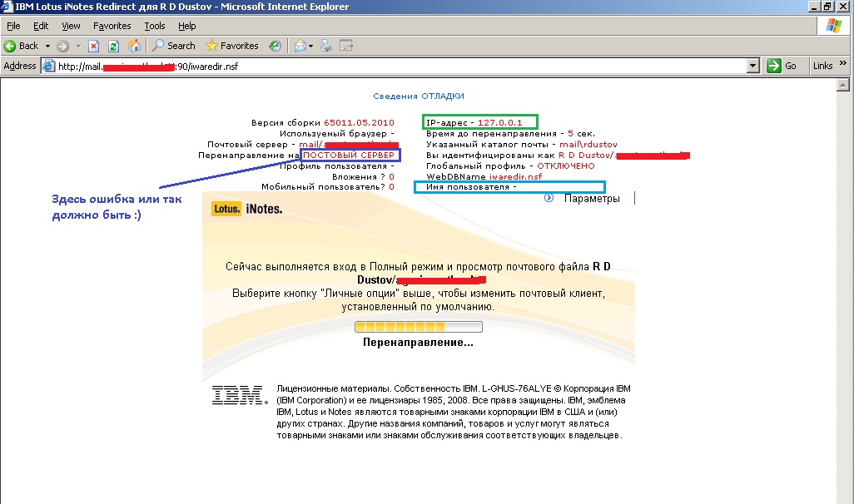This screenshot has height=504, width=854.
Task: Open the Favorites menu
Action: tap(112, 26)
